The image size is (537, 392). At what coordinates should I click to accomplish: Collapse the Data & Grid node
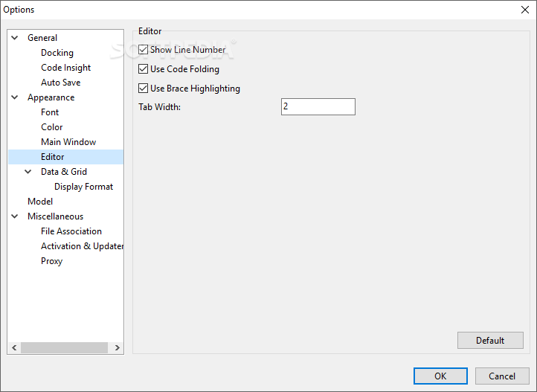coord(28,172)
